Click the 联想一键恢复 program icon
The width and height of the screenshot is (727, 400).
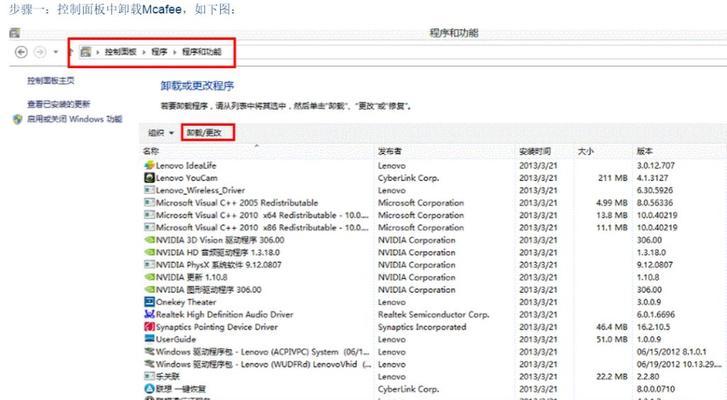coord(149,389)
